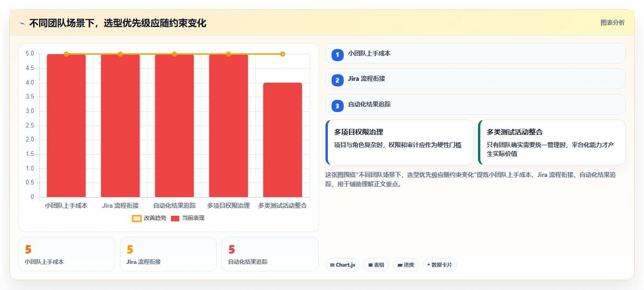Click the orange 改善趋势 legend swatch

137,218
